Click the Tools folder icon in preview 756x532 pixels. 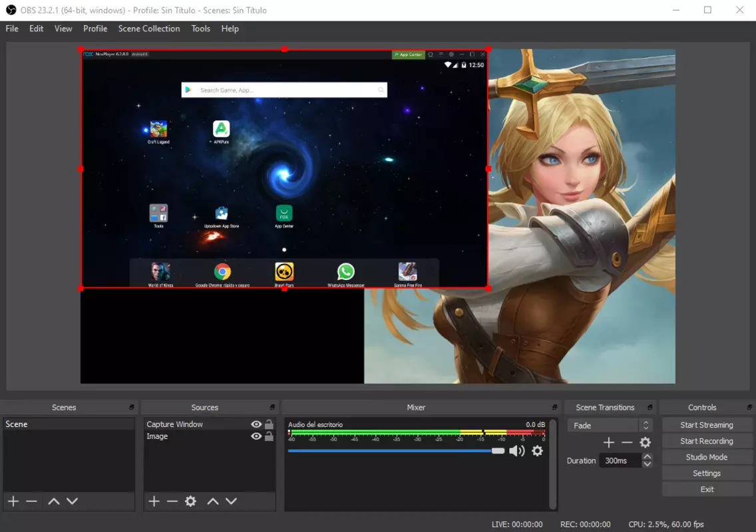[x=158, y=213]
